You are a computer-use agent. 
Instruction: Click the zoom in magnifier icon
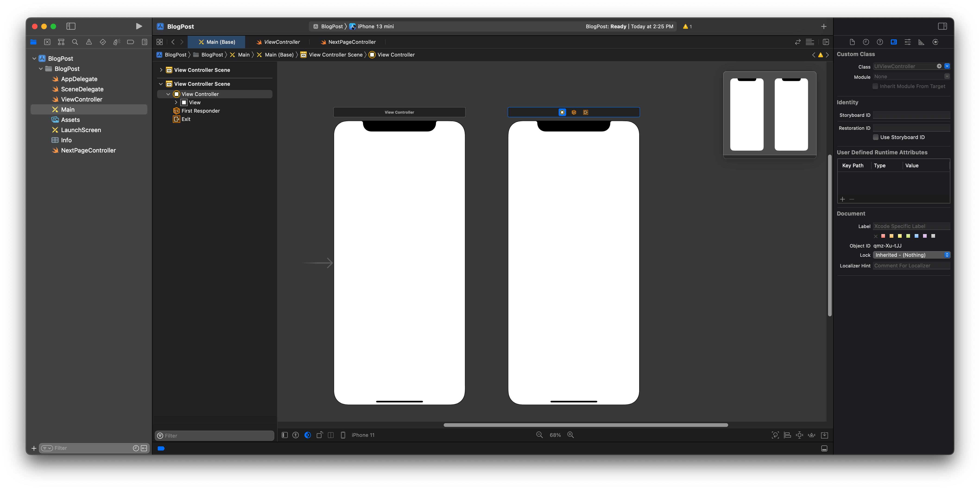tap(570, 435)
